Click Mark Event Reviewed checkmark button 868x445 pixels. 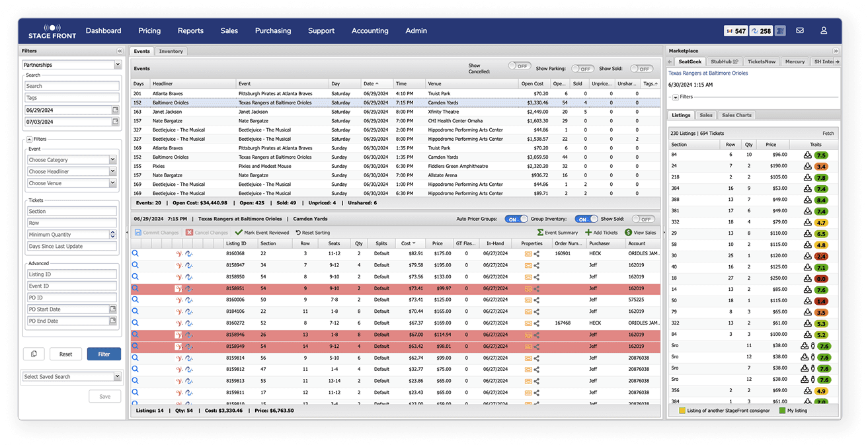pyautogui.click(x=262, y=233)
